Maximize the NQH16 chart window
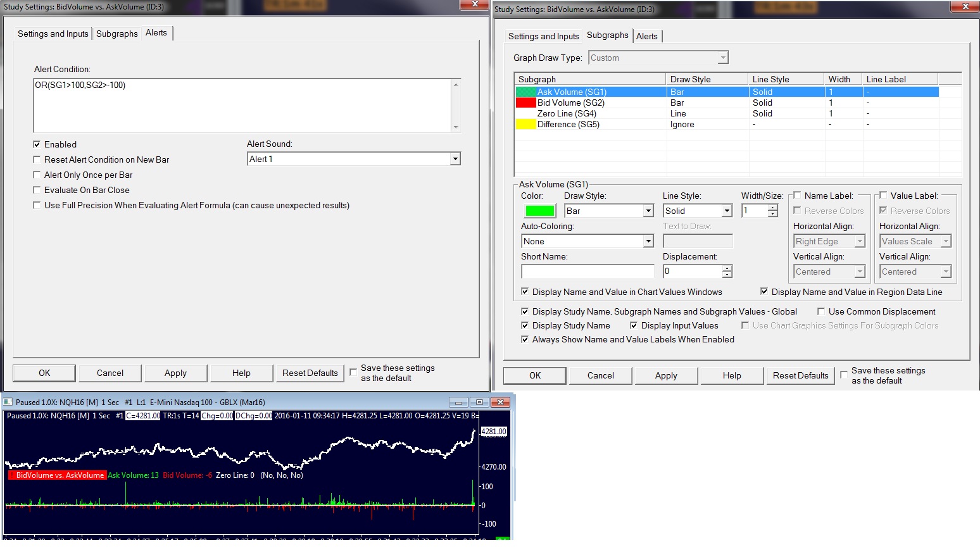The height and width of the screenshot is (550, 980). tap(479, 402)
